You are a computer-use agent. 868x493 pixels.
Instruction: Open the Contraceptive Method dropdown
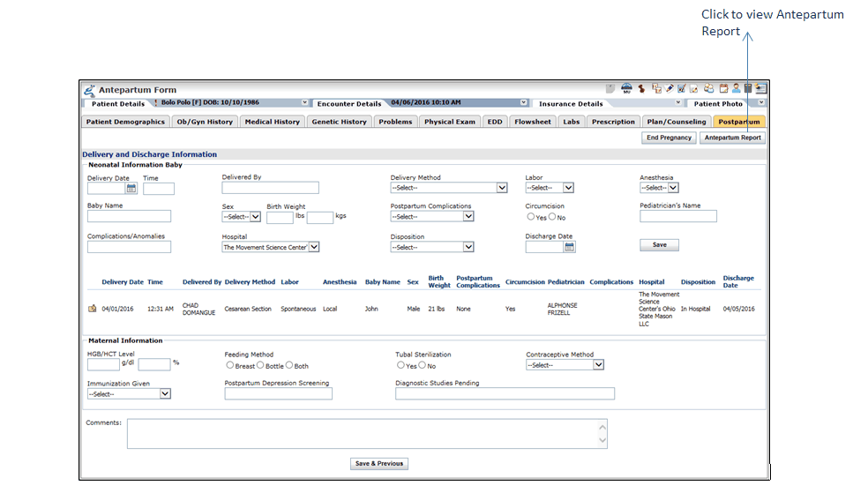click(598, 365)
